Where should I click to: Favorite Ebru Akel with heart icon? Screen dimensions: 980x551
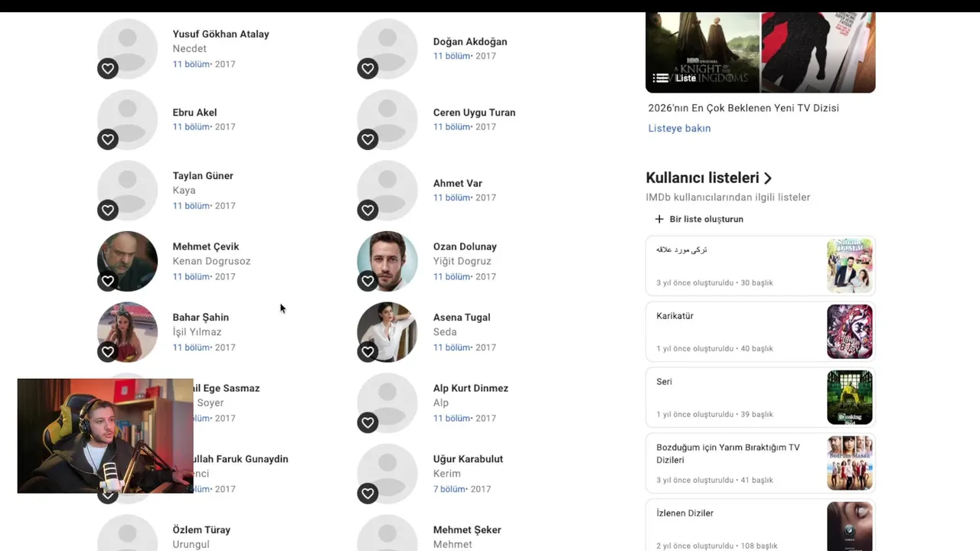108,139
